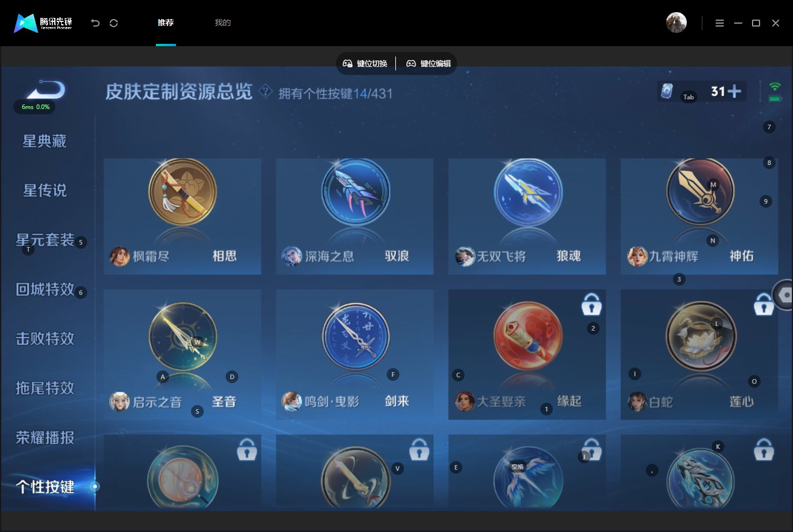Viewport: 793px width, 532px height.
Task: Click the bottom-left orange locked button icon
Action: (182, 478)
